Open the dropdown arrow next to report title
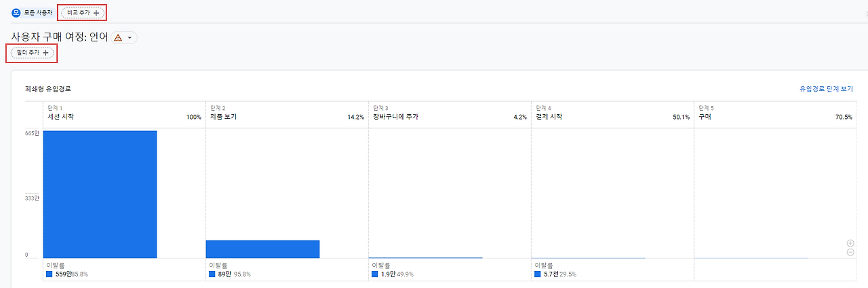The height and width of the screenshot is (288, 868). (130, 38)
